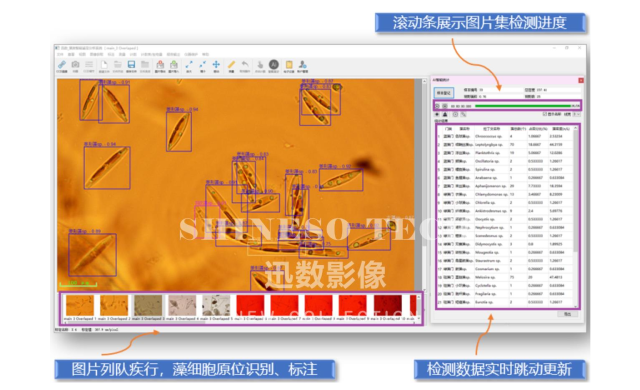Click the hand pointer toolbar icon
Viewport: 640px width, 390px height.
(260, 65)
